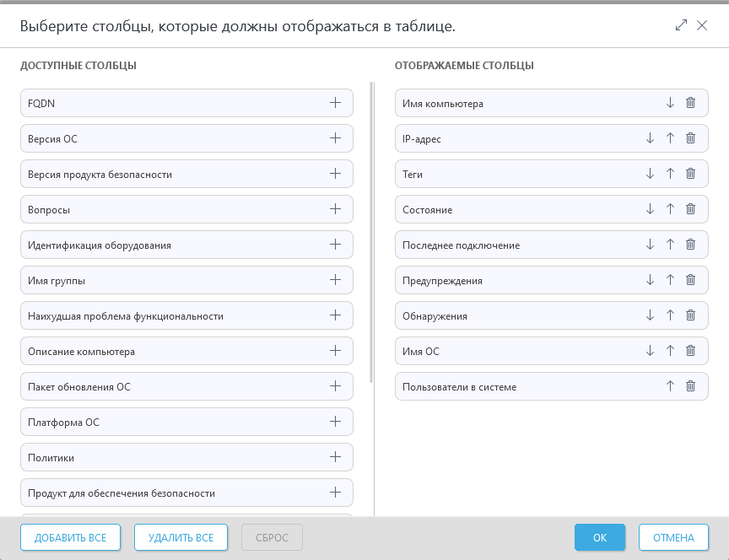Screen dimensions: 729x560
Task: Click plus icon next to Версия ОС
Action: 335,138
